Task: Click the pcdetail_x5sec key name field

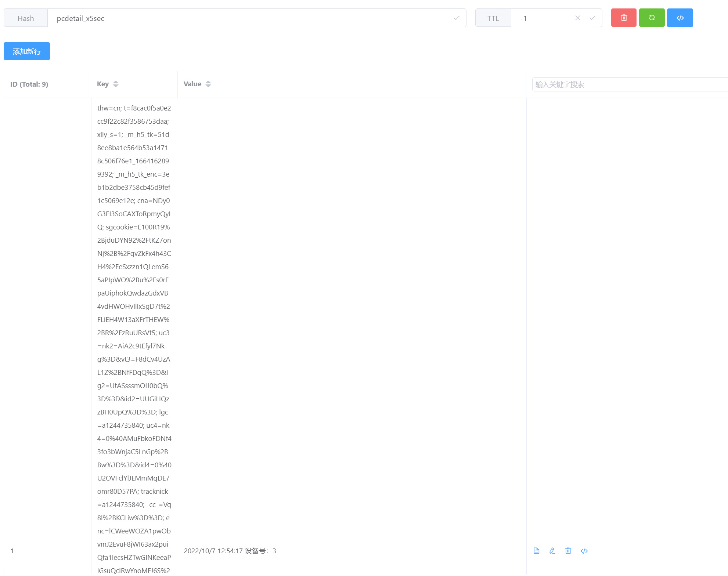Action: (x=220, y=18)
